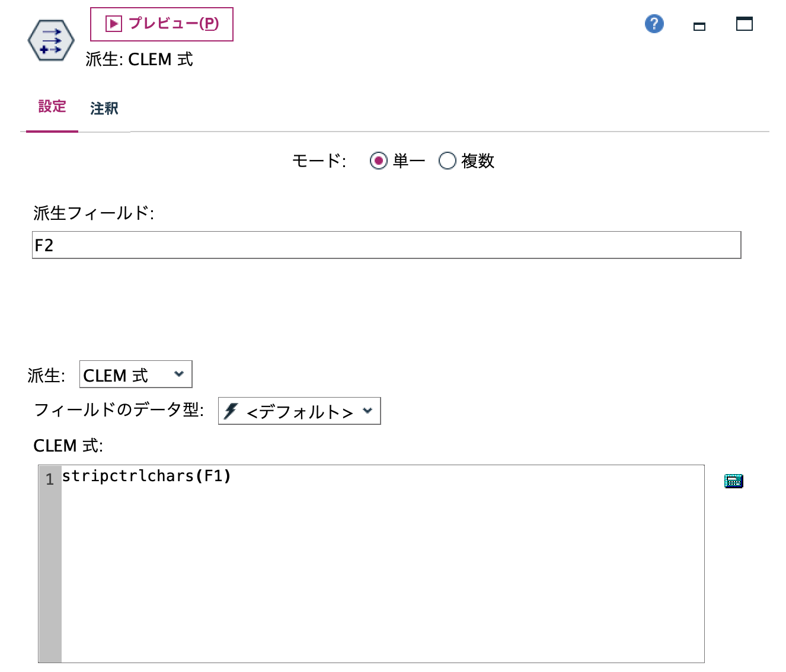Open the expression builder calculator icon
This screenshot has width=786, height=672.
tap(733, 481)
